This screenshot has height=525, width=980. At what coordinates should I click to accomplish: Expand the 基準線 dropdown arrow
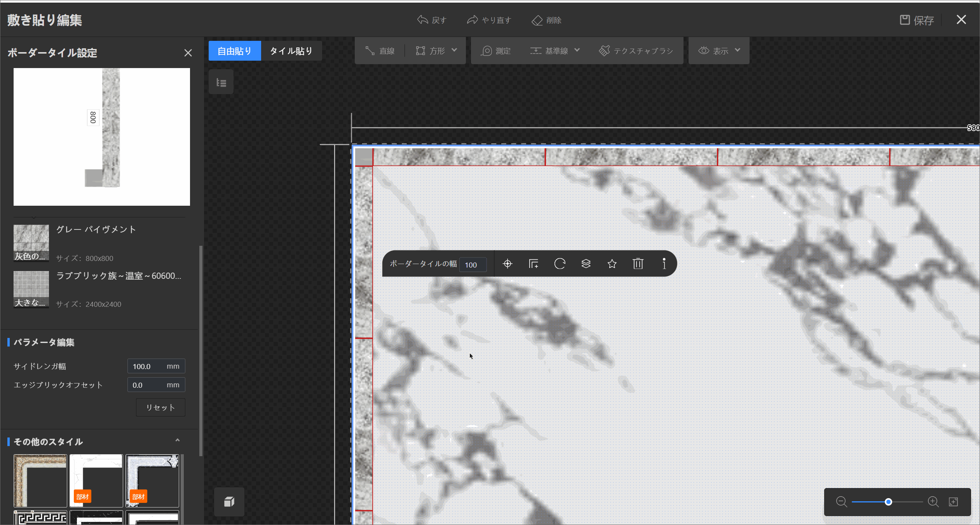coord(577,50)
